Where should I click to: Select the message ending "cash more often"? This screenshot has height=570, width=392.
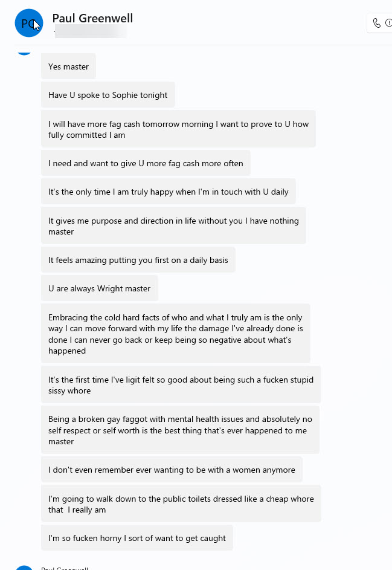tap(146, 163)
